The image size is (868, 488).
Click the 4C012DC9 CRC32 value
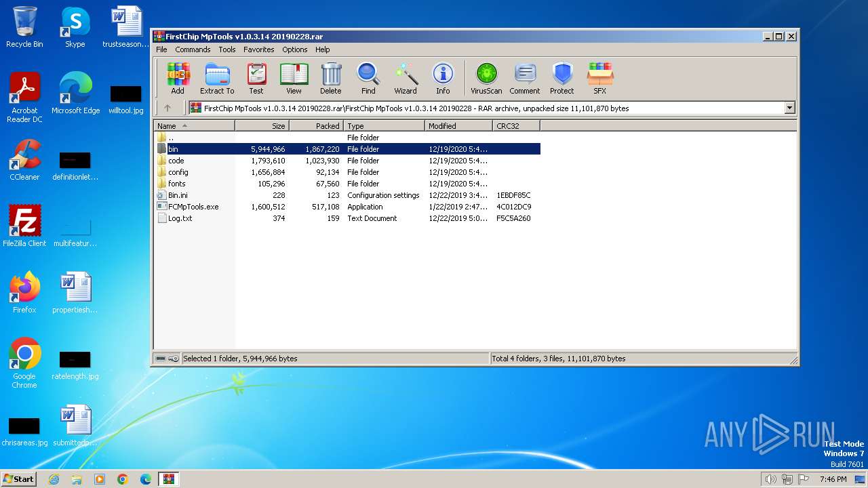point(513,207)
